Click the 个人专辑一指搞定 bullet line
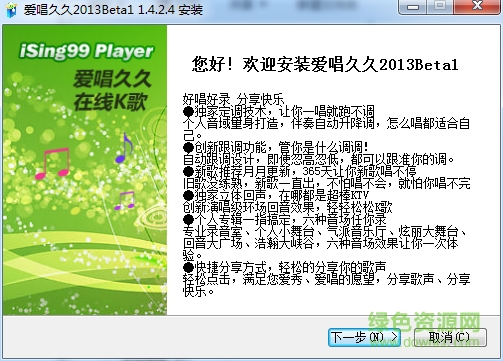 [285, 219]
